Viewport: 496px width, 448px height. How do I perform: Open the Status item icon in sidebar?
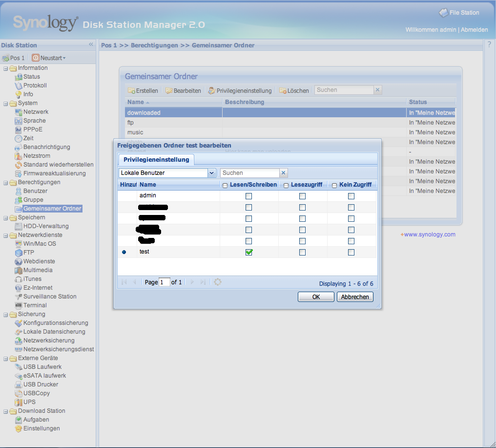(x=19, y=77)
